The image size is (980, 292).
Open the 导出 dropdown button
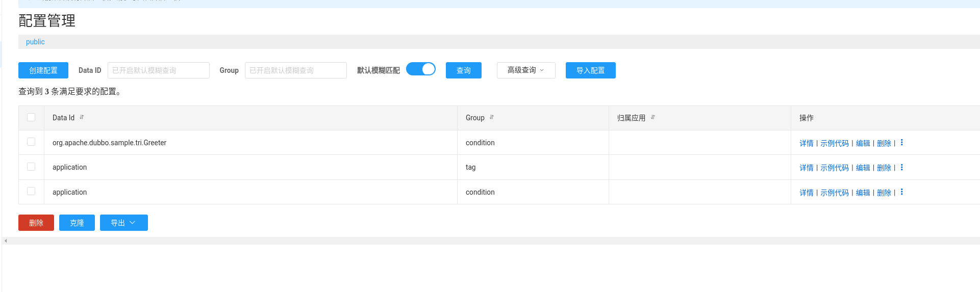coord(123,223)
